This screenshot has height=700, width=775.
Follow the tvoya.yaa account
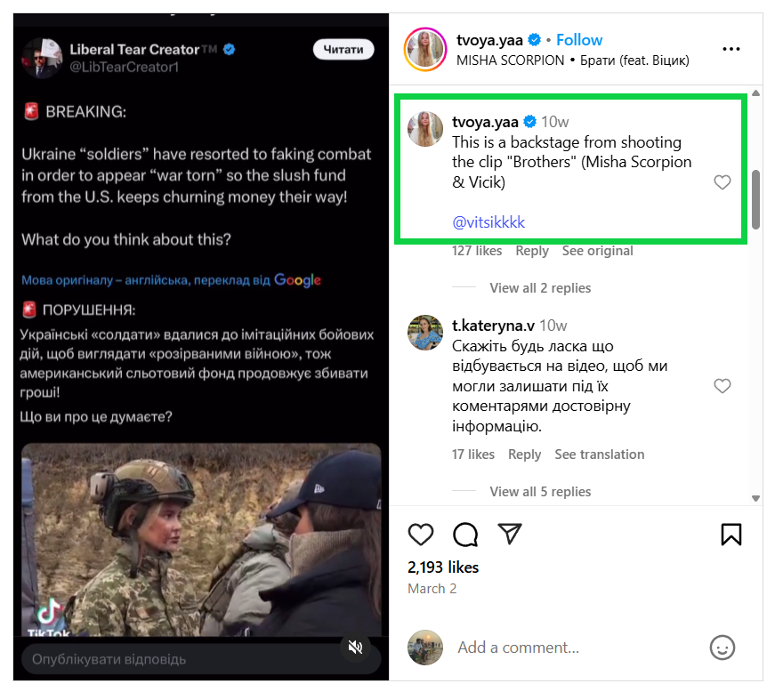[x=579, y=40]
